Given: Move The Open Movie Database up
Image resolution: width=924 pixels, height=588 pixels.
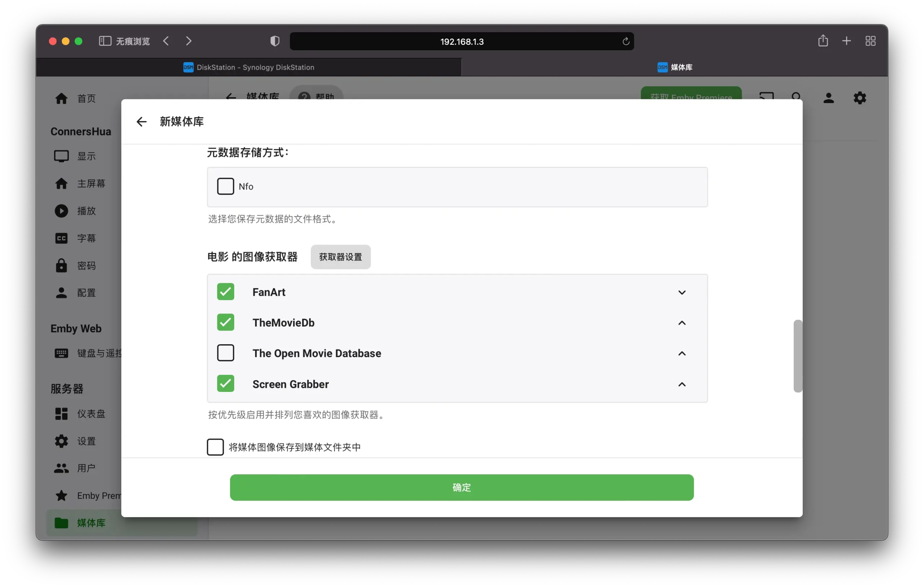Looking at the screenshot, I should click(681, 353).
